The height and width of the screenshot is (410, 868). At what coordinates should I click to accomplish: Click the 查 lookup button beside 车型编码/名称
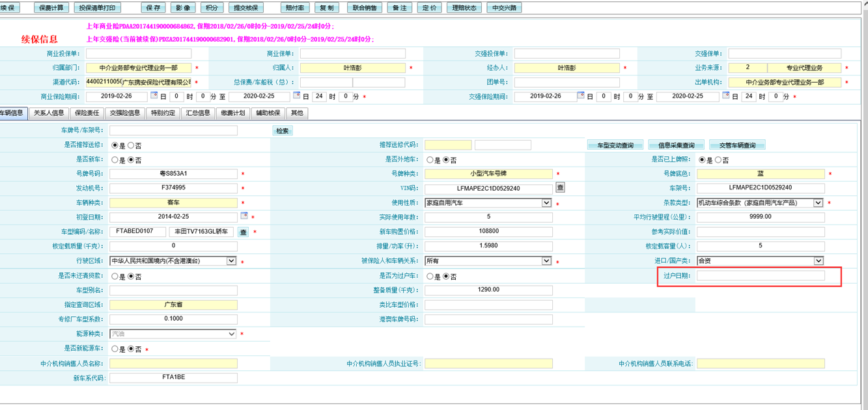tap(243, 232)
